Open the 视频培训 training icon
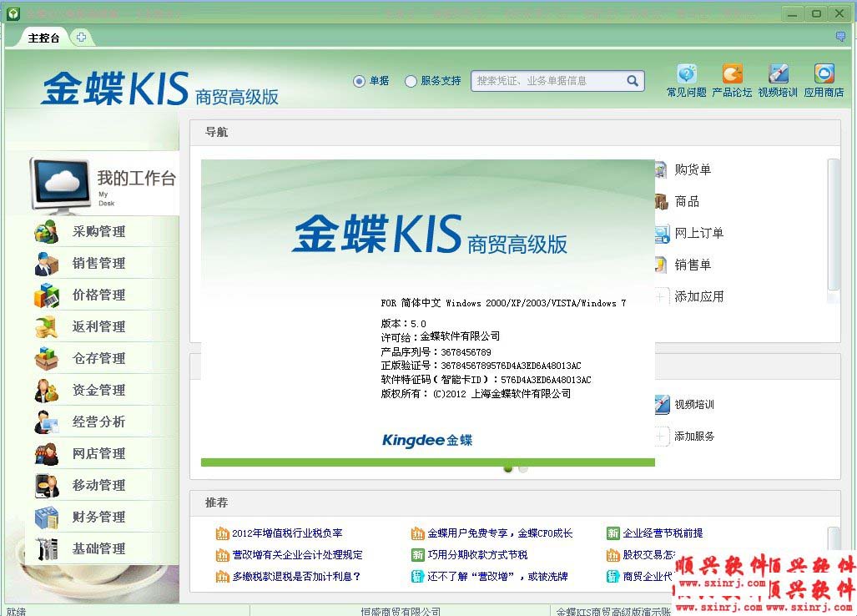 coord(778,81)
